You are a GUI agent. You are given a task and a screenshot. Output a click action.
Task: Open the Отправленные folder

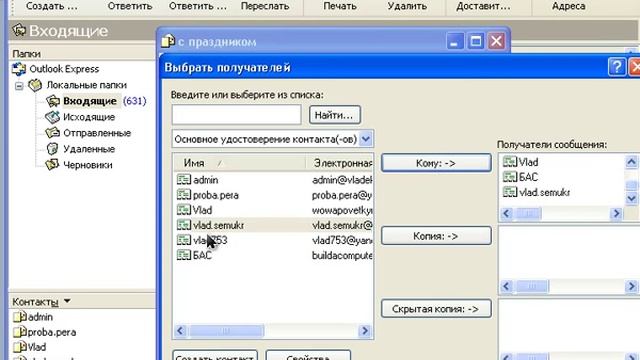point(97,133)
